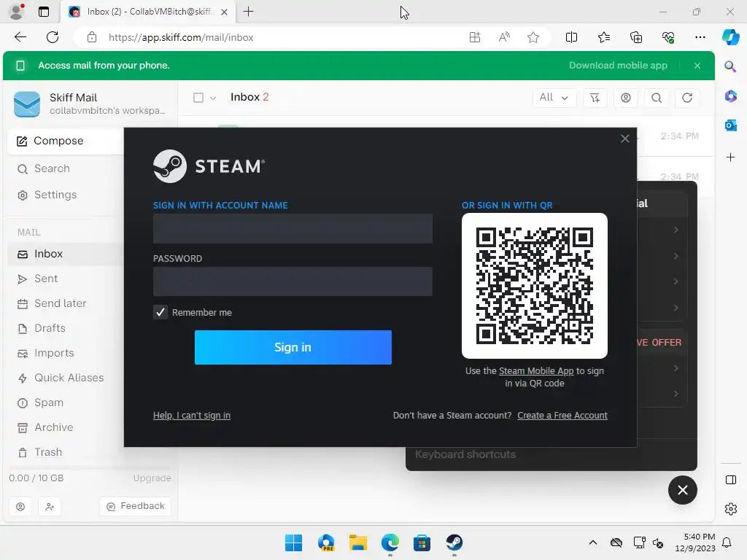747x560 pixels.
Task: Refresh the inbox with reload icon
Action: pos(687,98)
